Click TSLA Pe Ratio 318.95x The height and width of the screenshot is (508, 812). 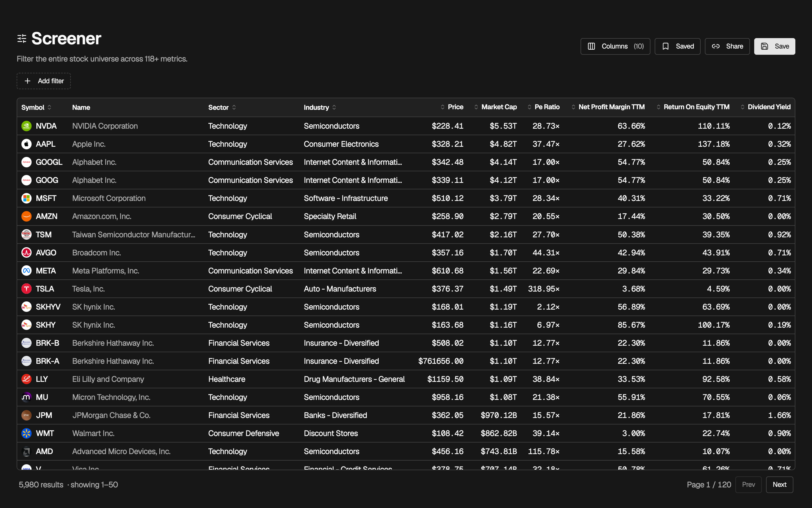point(544,289)
